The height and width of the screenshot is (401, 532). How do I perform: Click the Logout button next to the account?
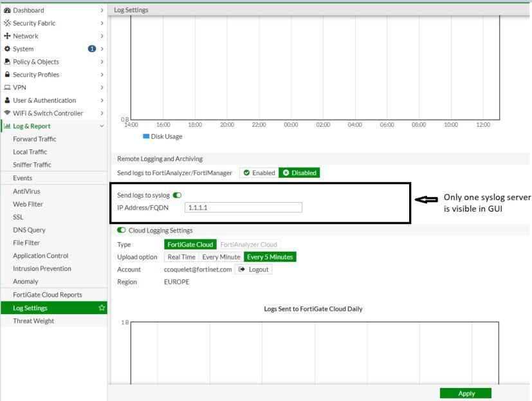(x=253, y=270)
